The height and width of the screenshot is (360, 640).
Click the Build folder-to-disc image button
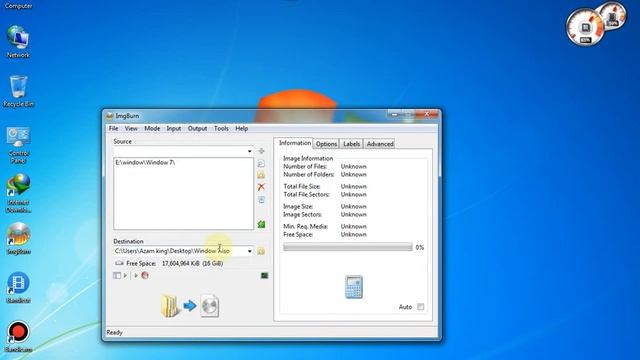click(190, 306)
